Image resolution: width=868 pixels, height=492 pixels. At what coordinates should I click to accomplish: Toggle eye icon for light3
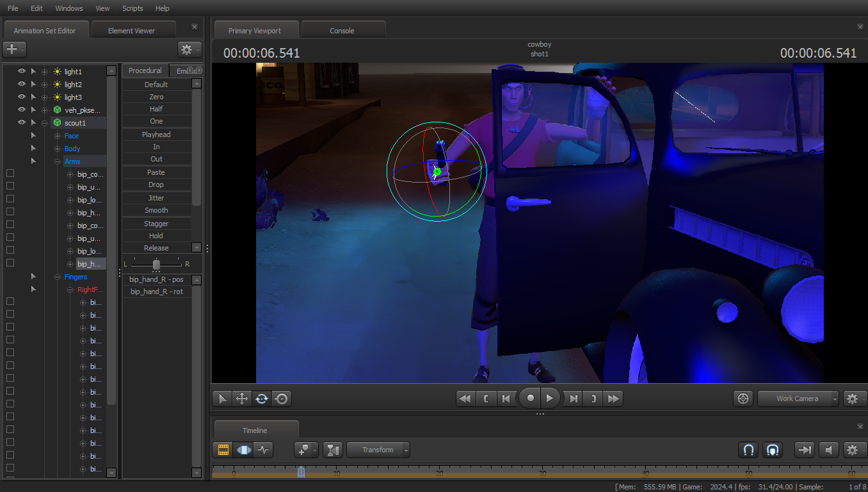click(21, 97)
